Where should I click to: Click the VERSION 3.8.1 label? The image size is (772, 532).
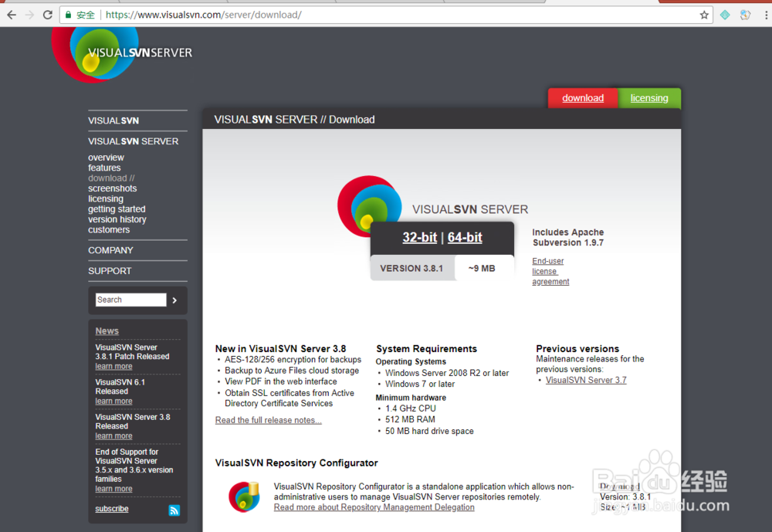(411, 269)
